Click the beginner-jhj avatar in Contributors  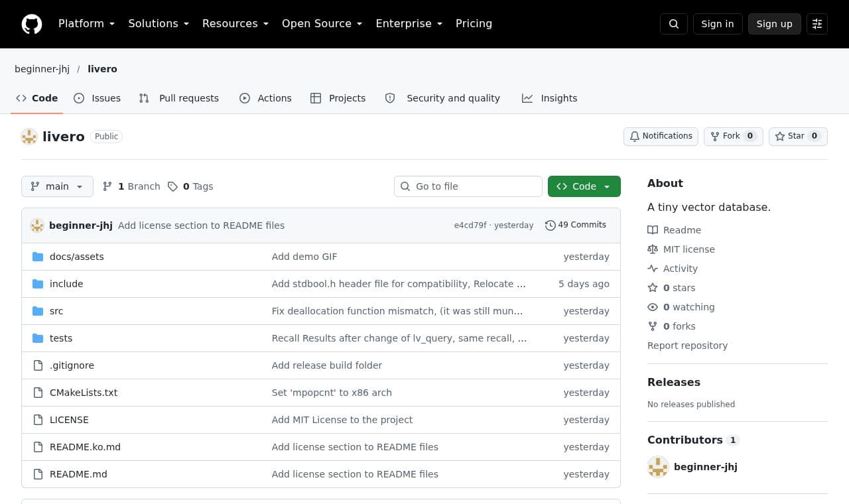(x=658, y=467)
